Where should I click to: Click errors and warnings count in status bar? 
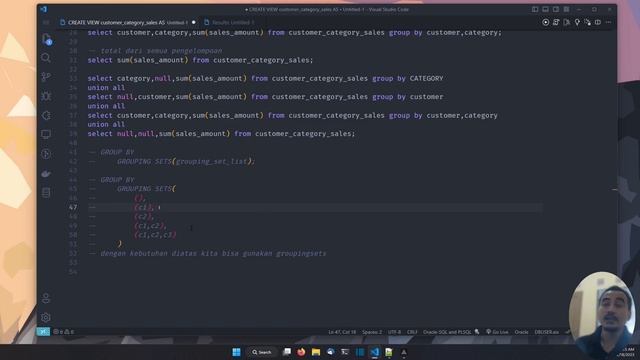pyautogui.click(x=64, y=332)
